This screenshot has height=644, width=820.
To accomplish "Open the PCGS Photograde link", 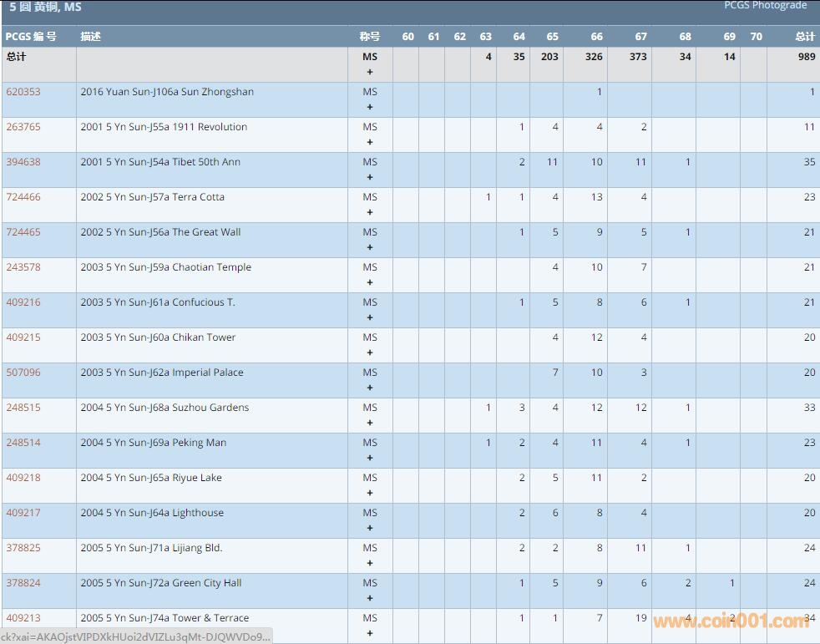I will pos(765,6).
